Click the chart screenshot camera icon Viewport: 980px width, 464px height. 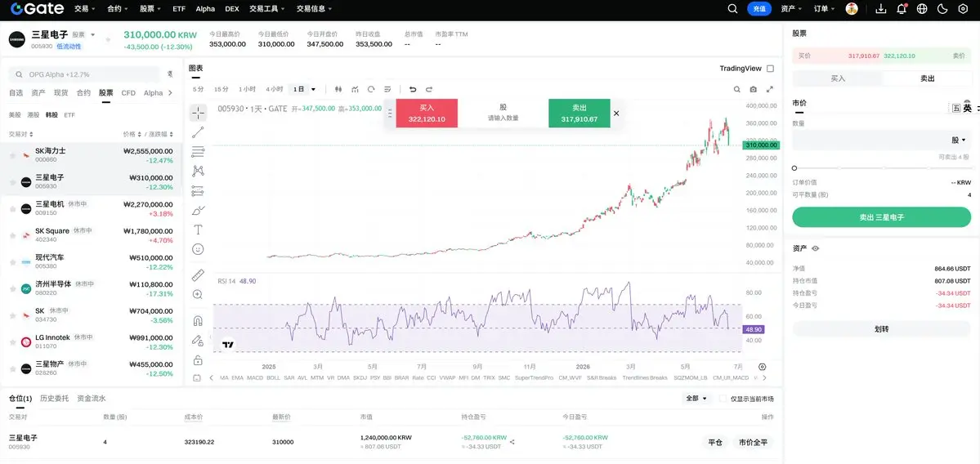click(753, 89)
